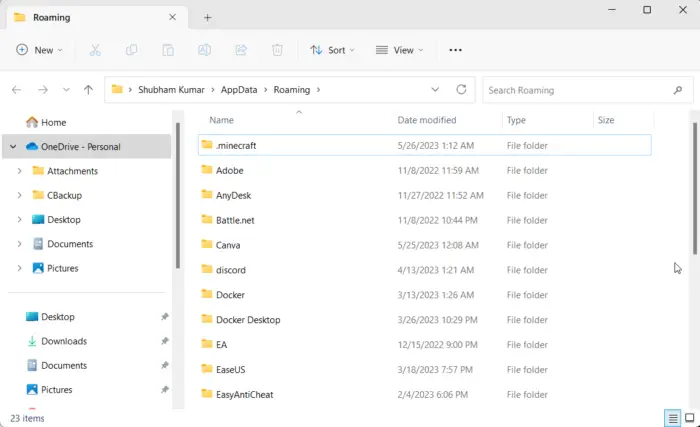
Task: Expand the OneDrive Documents tree node
Action: point(19,244)
